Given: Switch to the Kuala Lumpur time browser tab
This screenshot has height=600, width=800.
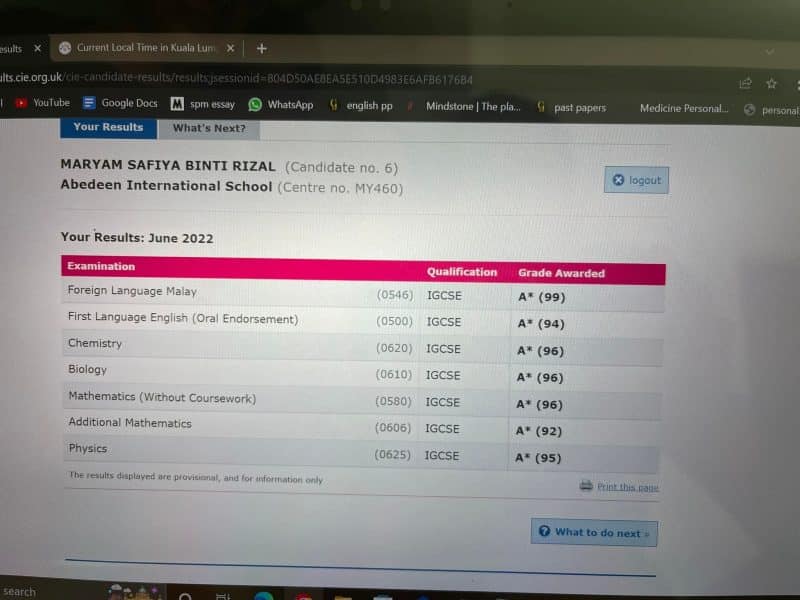Looking at the screenshot, I should (x=145, y=47).
